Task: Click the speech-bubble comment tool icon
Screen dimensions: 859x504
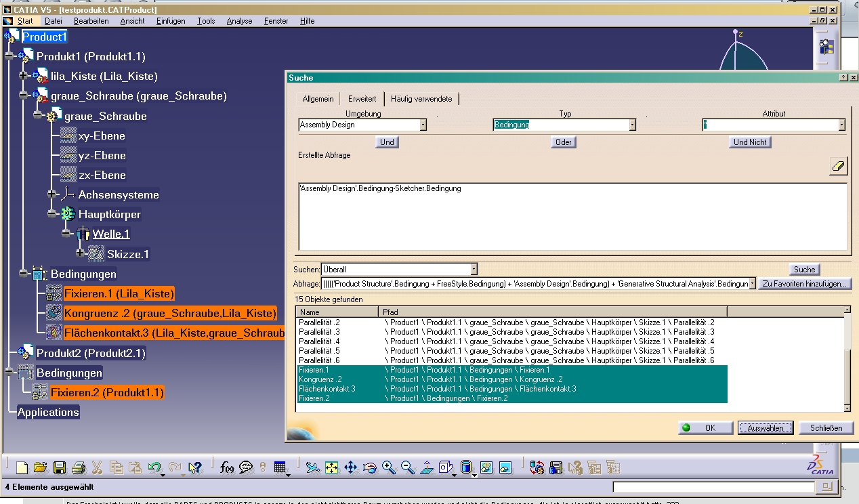Action: tap(246, 467)
